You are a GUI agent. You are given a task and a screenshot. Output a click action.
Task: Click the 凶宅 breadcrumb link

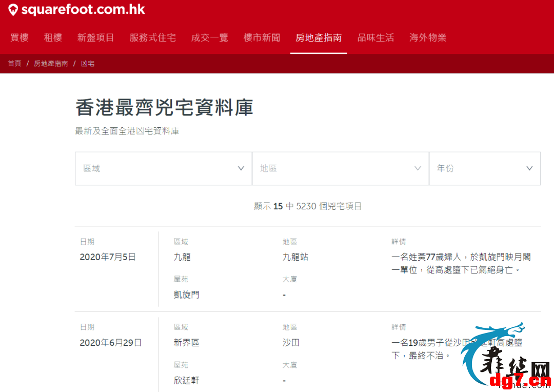(x=88, y=64)
